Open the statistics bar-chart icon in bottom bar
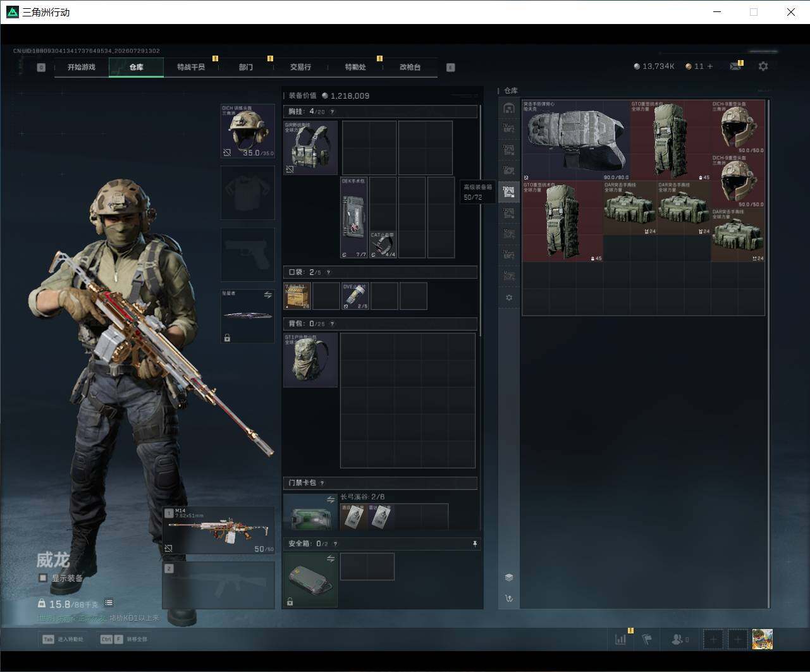This screenshot has height=672, width=810. [x=621, y=639]
